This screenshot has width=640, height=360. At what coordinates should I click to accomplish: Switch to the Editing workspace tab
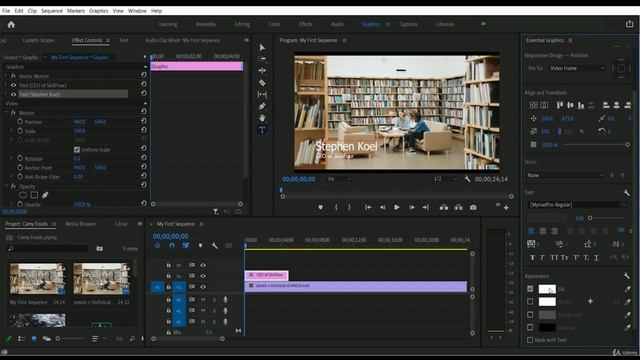tap(242, 24)
